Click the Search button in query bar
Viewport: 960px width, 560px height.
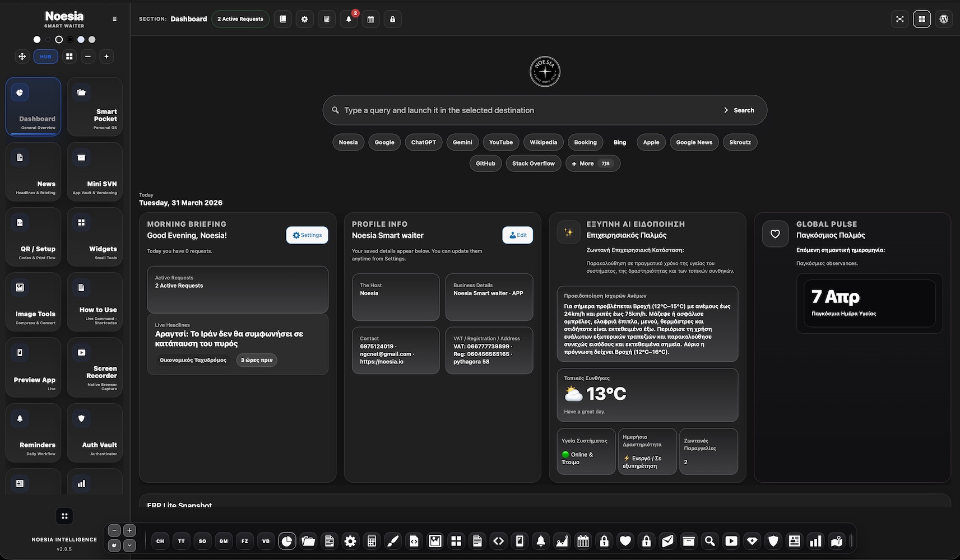tap(739, 110)
